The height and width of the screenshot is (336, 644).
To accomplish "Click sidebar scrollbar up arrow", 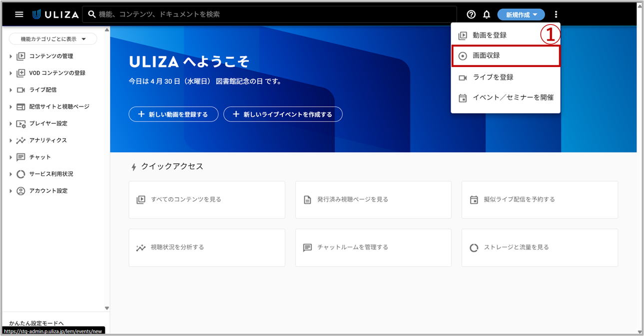I will coord(107,30).
